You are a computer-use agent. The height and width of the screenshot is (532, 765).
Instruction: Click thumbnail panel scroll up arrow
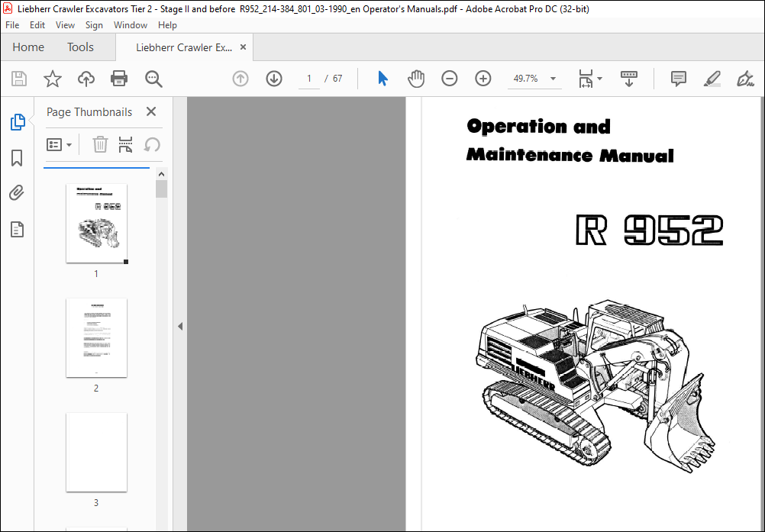tap(162, 174)
